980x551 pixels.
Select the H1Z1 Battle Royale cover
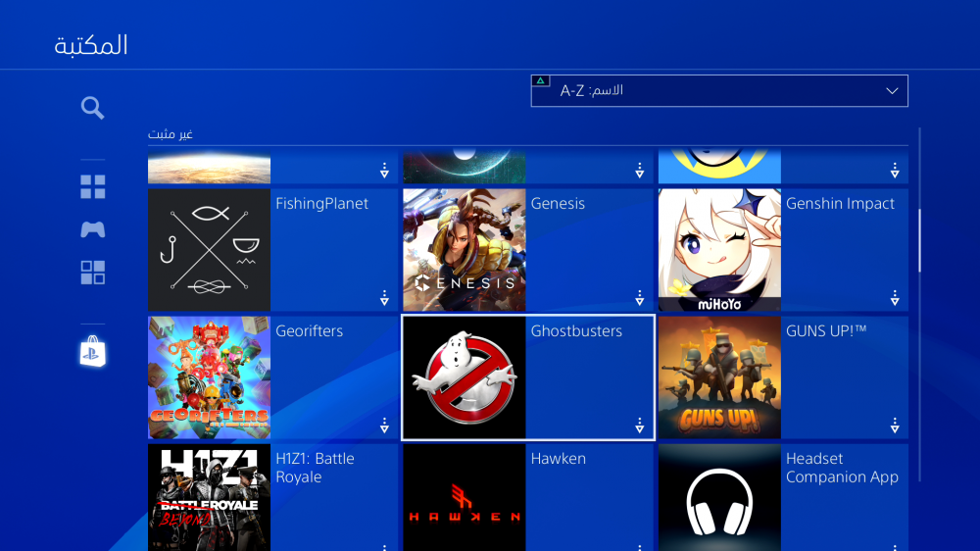210,497
